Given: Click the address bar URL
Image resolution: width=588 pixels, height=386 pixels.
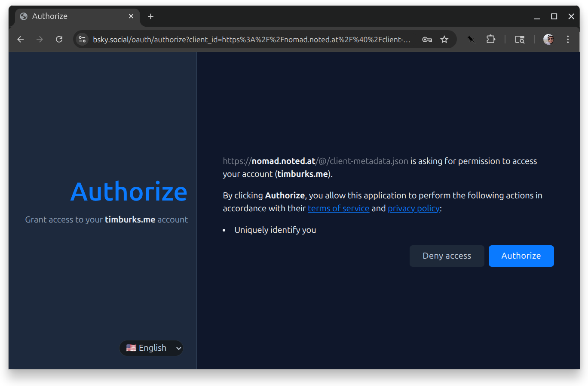Looking at the screenshot, I should pyautogui.click(x=251, y=40).
